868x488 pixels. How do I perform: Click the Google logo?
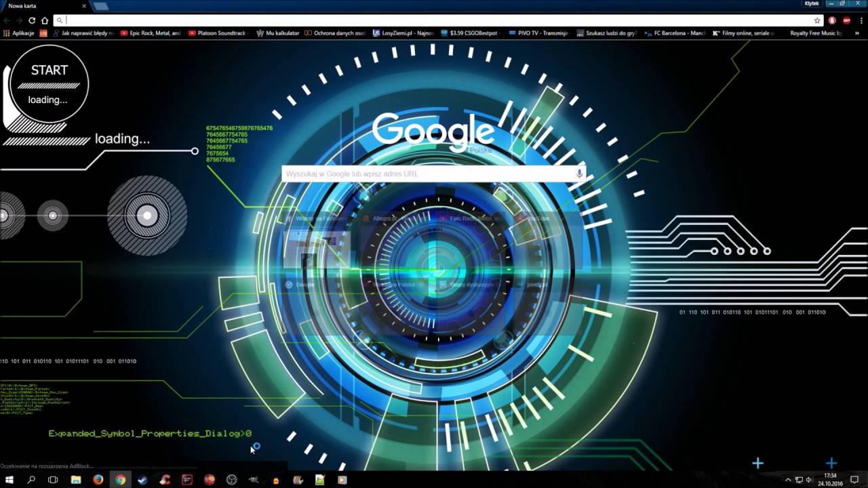click(x=433, y=131)
